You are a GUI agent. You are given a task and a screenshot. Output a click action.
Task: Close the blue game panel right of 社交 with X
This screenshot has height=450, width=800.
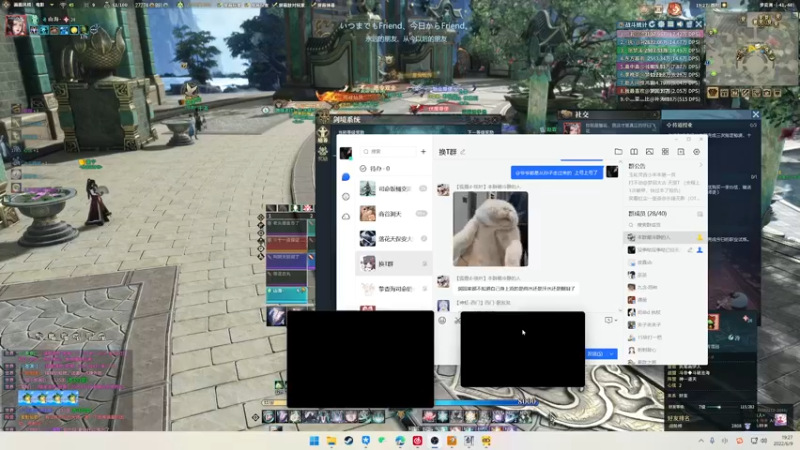tap(756, 114)
